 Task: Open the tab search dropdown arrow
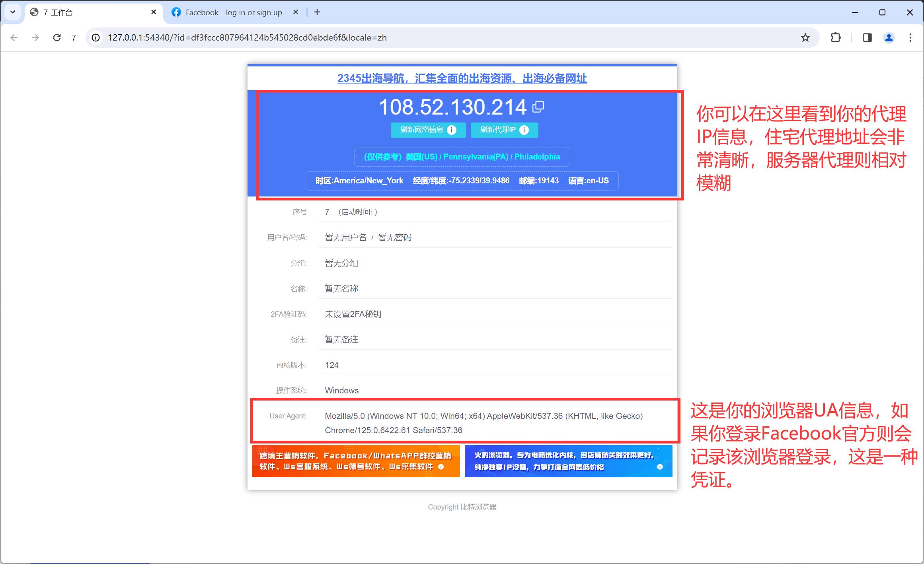(13, 12)
